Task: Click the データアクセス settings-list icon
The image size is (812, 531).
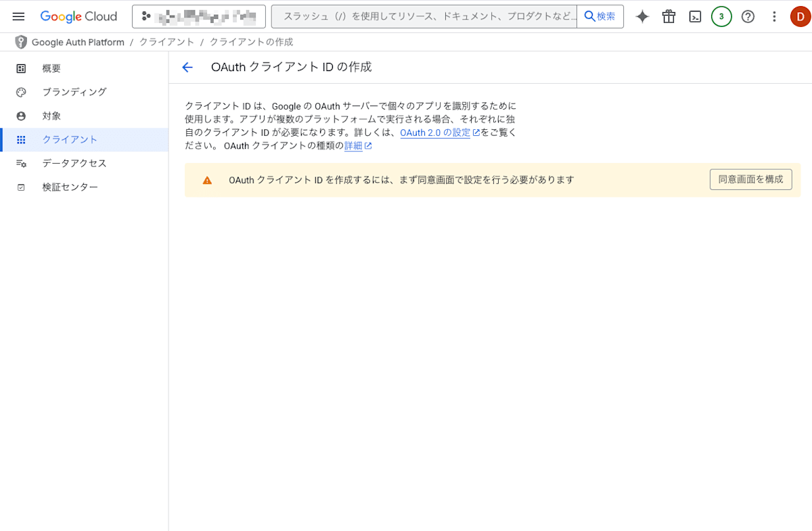Action: click(x=21, y=164)
